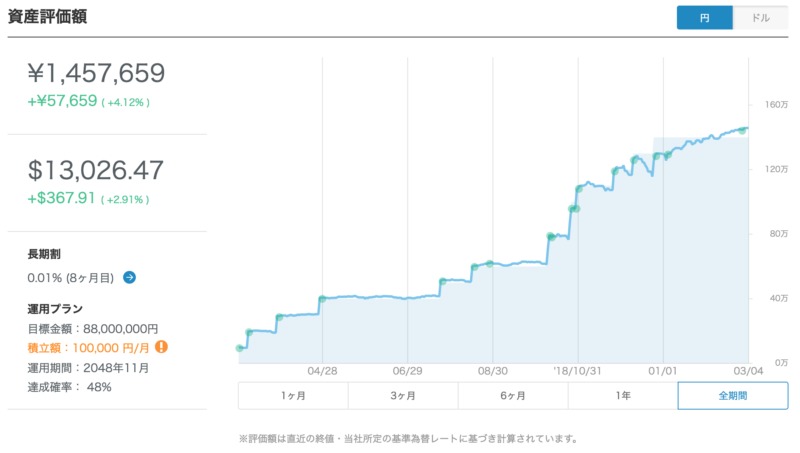This screenshot has width=800, height=453.
Task: Click the '18/10/31 axis date label
Action: click(x=577, y=371)
